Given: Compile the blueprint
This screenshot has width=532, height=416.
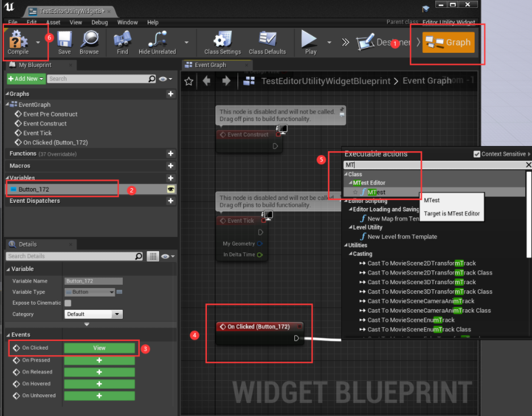Looking at the screenshot, I should coord(18,43).
